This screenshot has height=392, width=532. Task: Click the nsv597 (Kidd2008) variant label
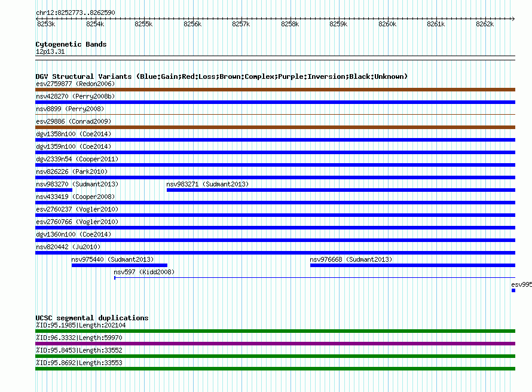pyautogui.click(x=144, y=272)
